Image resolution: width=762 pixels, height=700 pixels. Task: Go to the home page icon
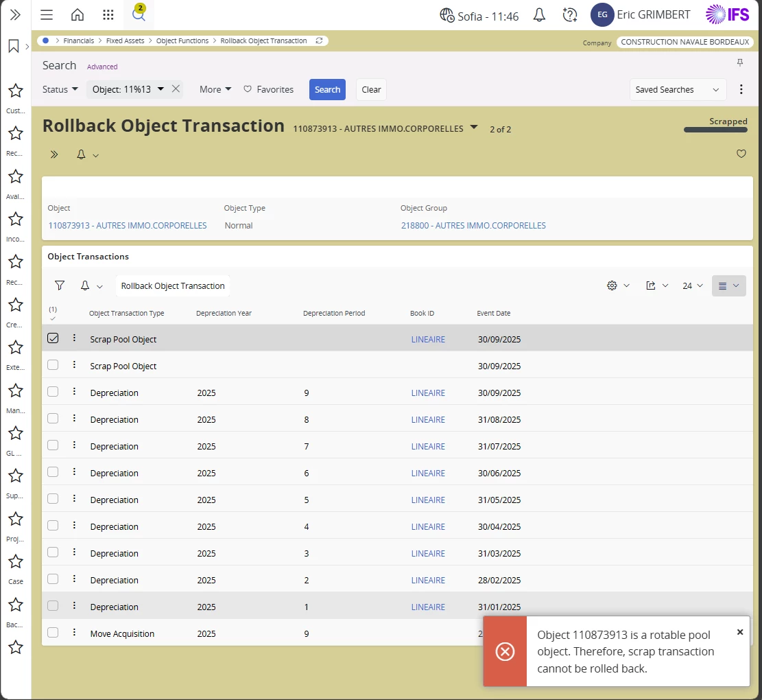click(78, 15)
